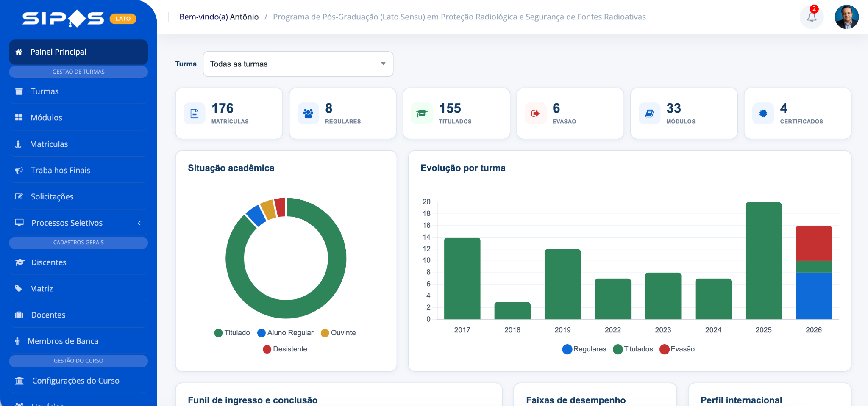
Task: Click the Configurações do Curso institution icon
Action: [19, 381]
